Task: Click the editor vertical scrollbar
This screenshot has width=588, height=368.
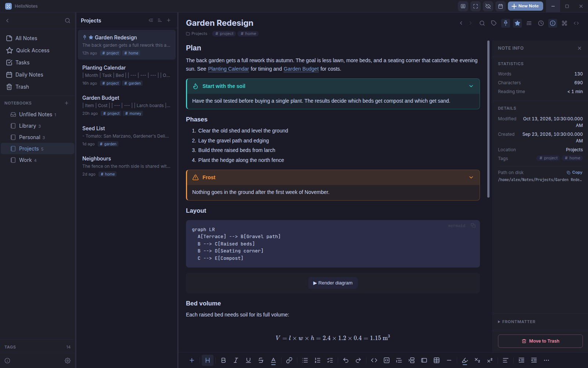Action: click(x=488, y=119)
